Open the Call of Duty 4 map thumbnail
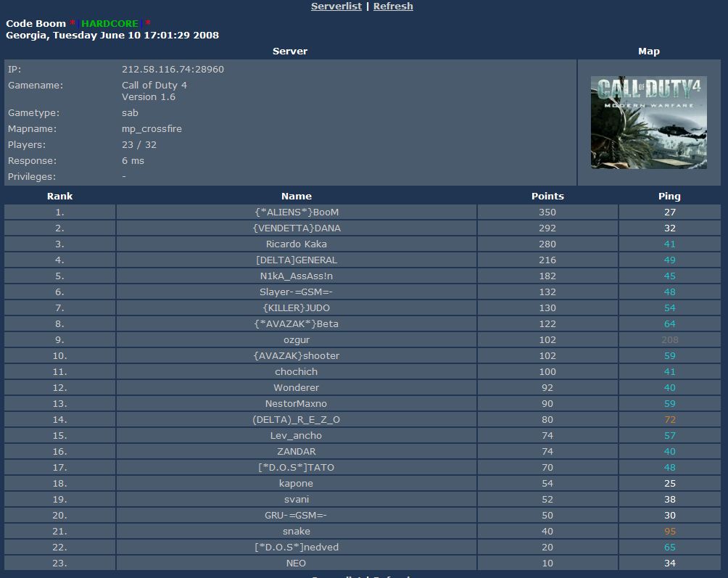 tap(649, 123)
